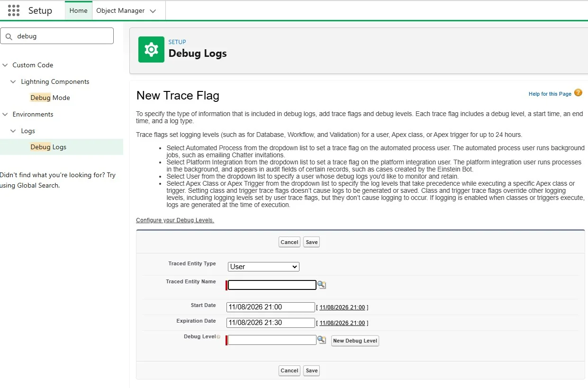588x388 pixels.
Task: Click the Expiration Date input field
Action: point(271,323)
